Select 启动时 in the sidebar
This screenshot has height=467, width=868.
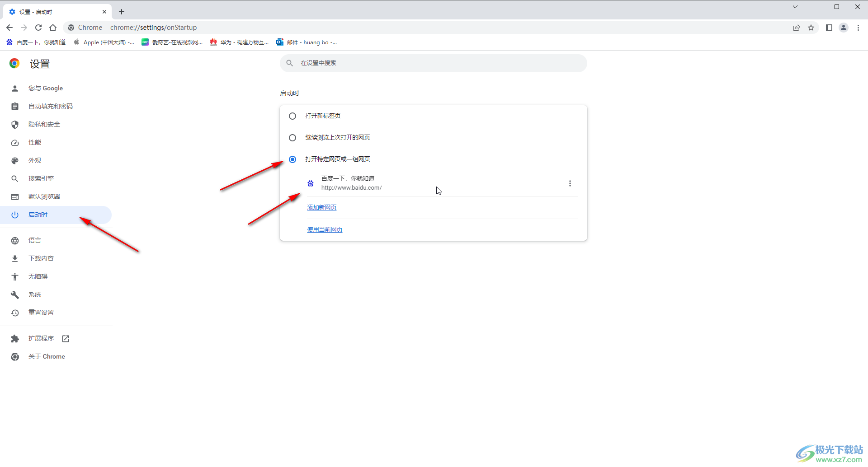tap(56, 215)
